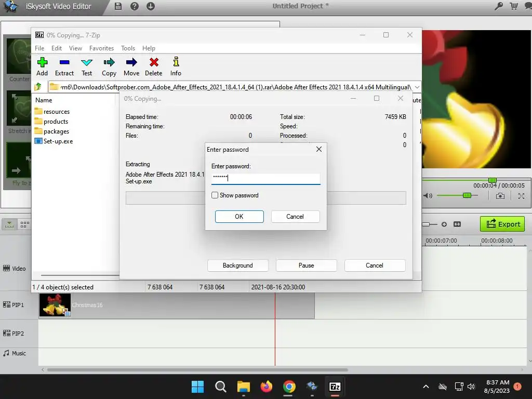This screenshot has height=399, width=532.
Task: Open the Tools menu in 7-Zip
Action: (x=128, y=48)
